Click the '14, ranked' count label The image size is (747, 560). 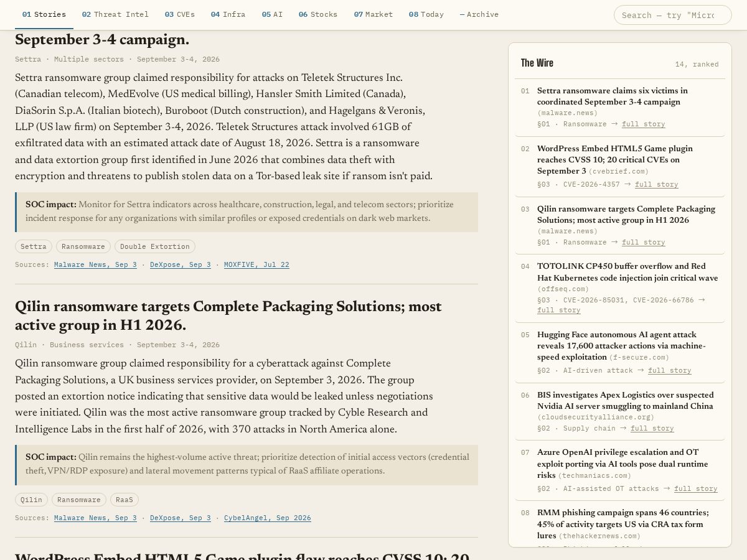tap(697, 64)
